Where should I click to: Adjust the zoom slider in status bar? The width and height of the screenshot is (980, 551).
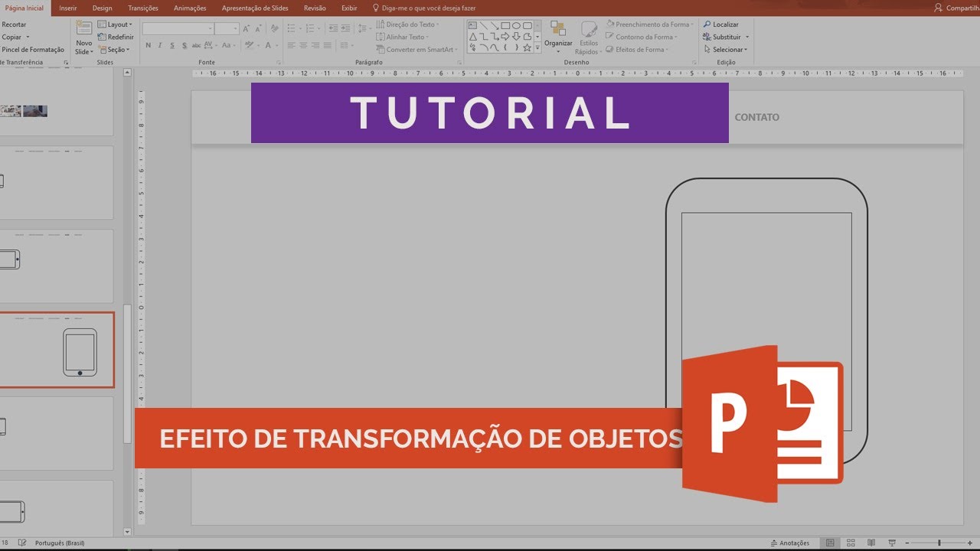tap(939, 543)
